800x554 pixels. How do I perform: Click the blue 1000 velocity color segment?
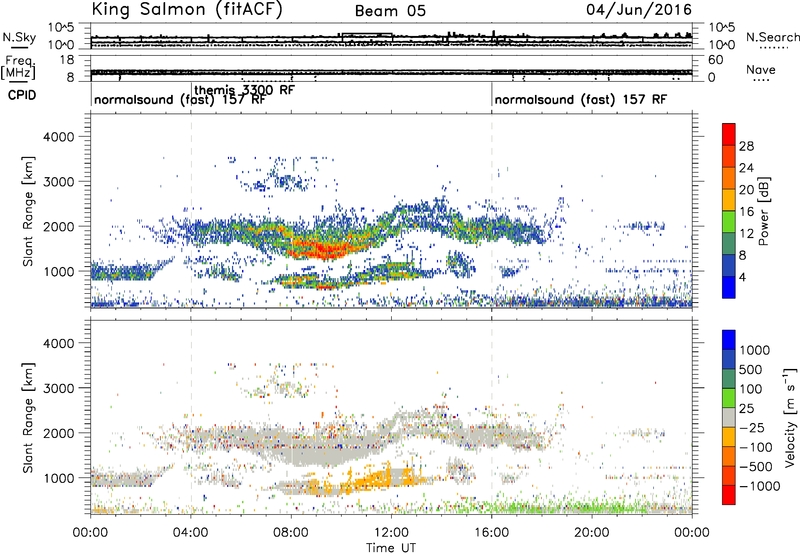[x=729, y=340]
